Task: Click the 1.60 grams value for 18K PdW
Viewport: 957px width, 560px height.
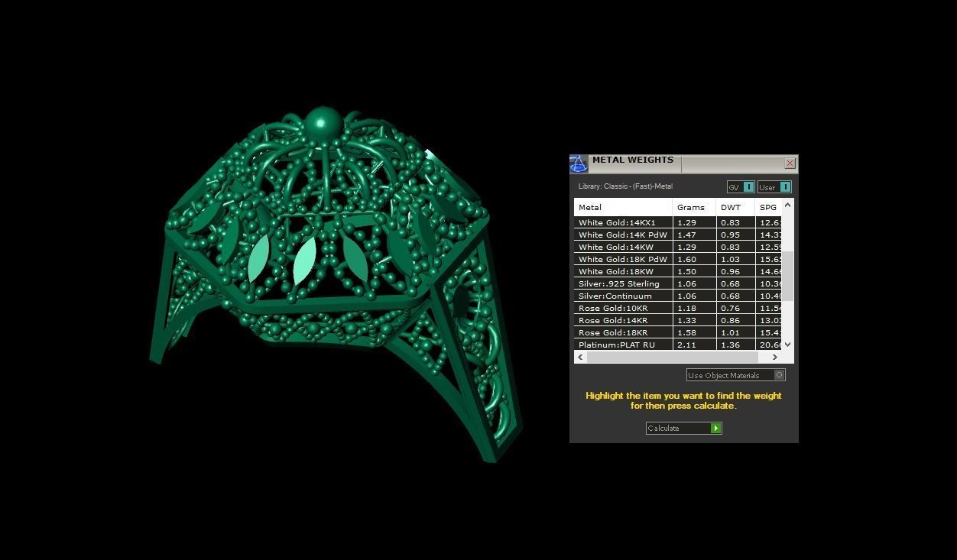Action: 686,259
